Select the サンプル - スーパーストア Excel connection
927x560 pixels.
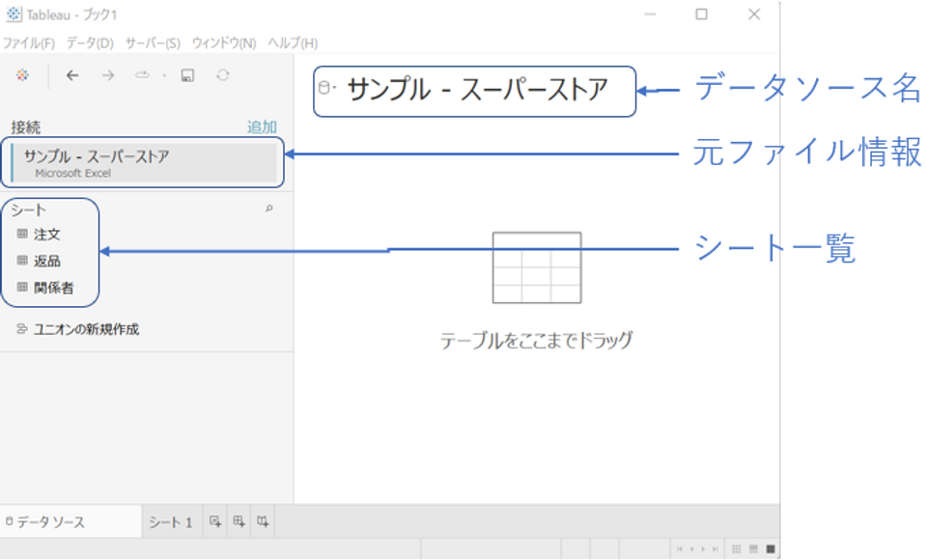pos(144,162)
